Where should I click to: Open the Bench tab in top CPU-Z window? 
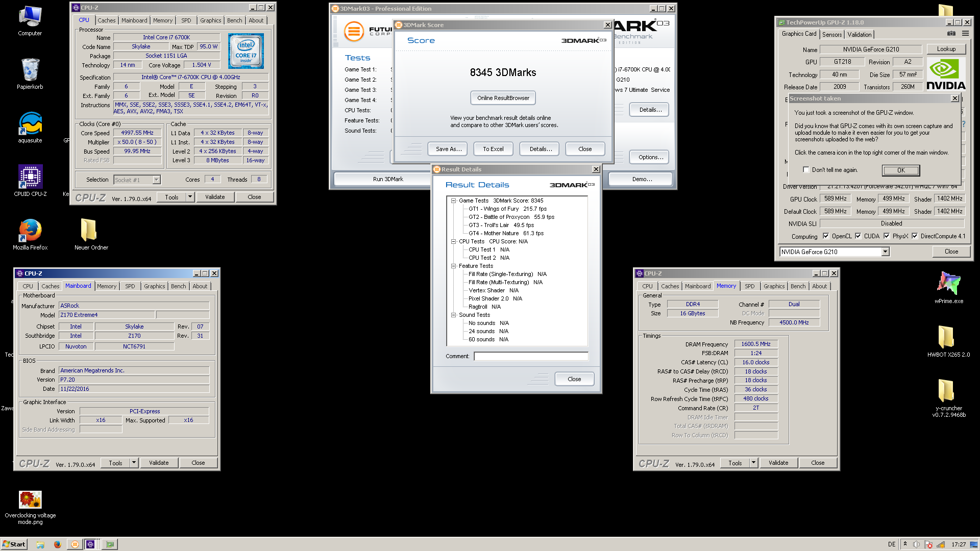coord(234,20)
